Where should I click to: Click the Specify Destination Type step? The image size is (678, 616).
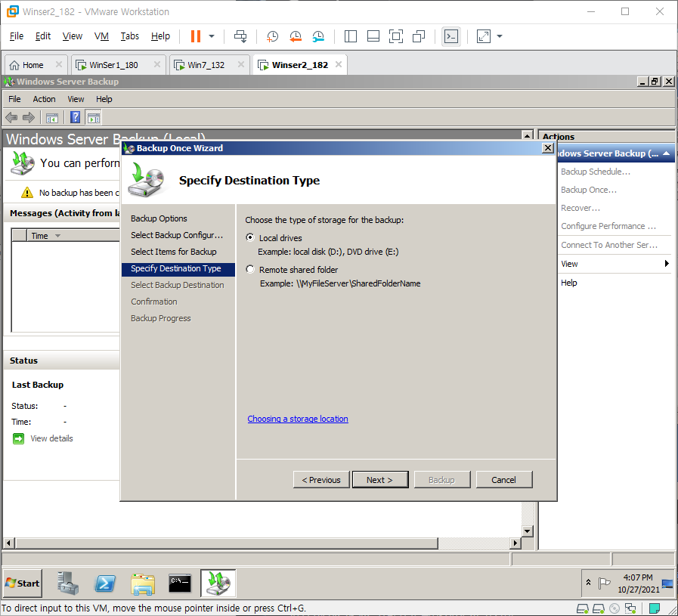(178, 269)
